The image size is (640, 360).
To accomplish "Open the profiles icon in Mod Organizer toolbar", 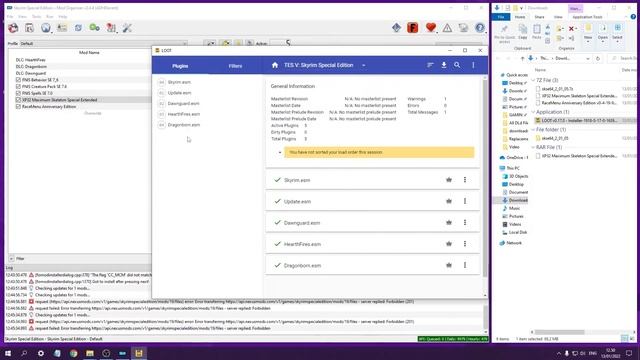I will (x=62, y=28).
